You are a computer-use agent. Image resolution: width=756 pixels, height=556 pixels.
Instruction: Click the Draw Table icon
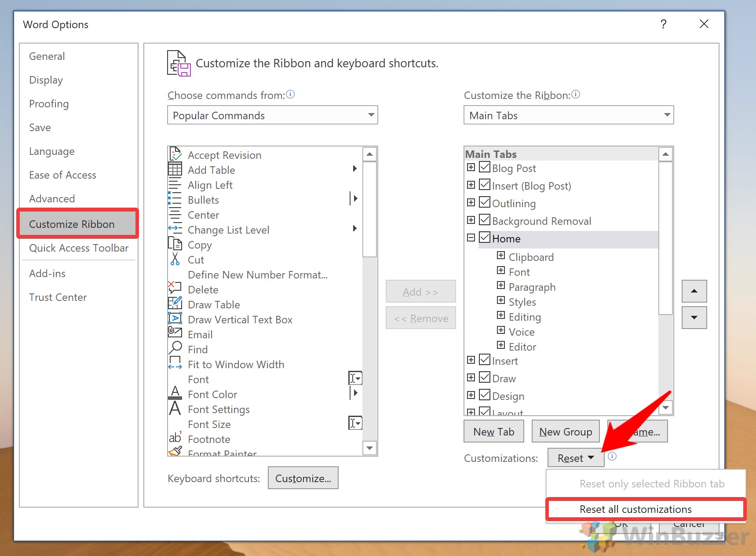point(175,303)
